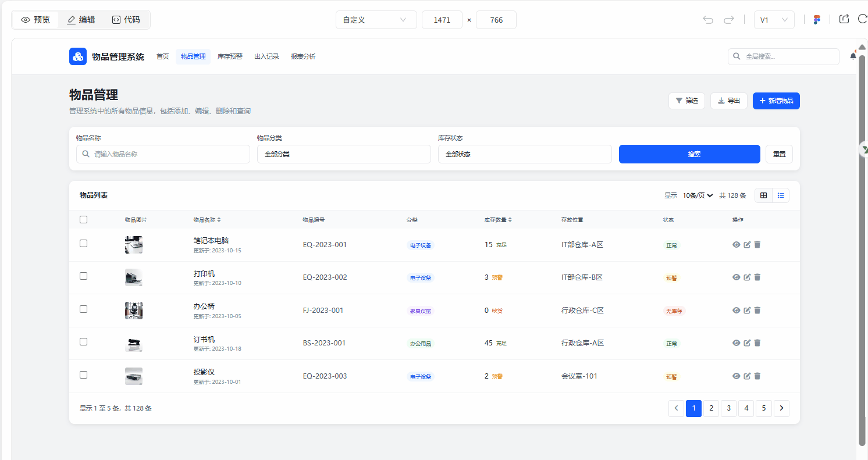
Task: Open the 10条/页 page size dropdown
Action: coord(698,195)
